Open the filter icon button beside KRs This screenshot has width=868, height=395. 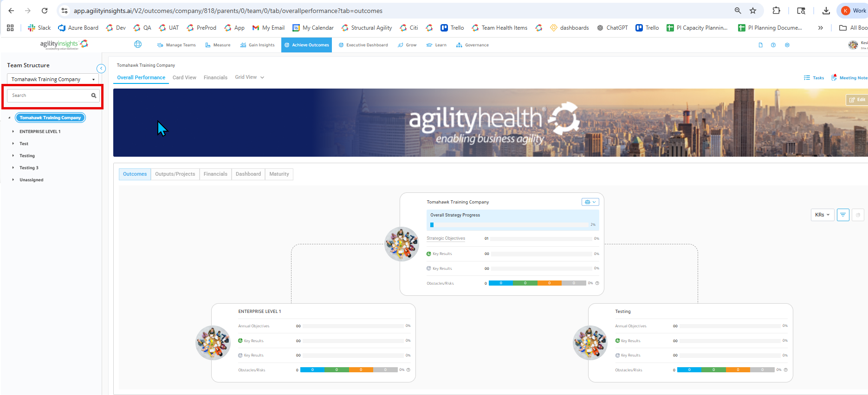click(x=843, y=215)
